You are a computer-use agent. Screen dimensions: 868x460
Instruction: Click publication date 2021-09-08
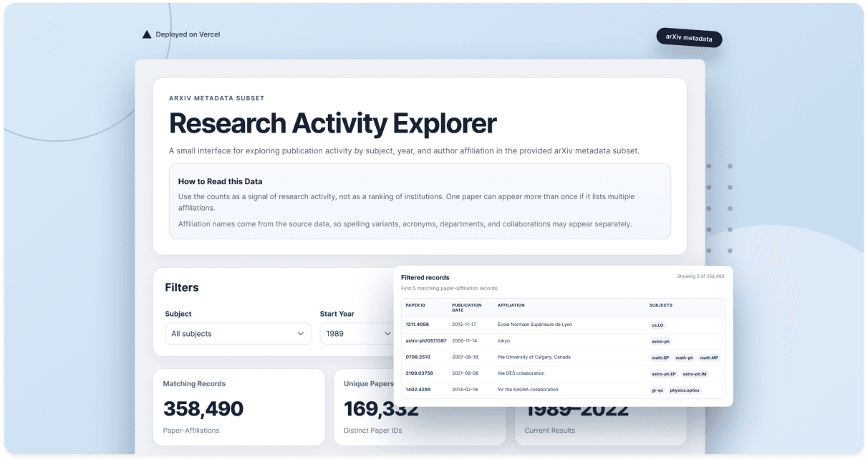(x=463, y=373)
